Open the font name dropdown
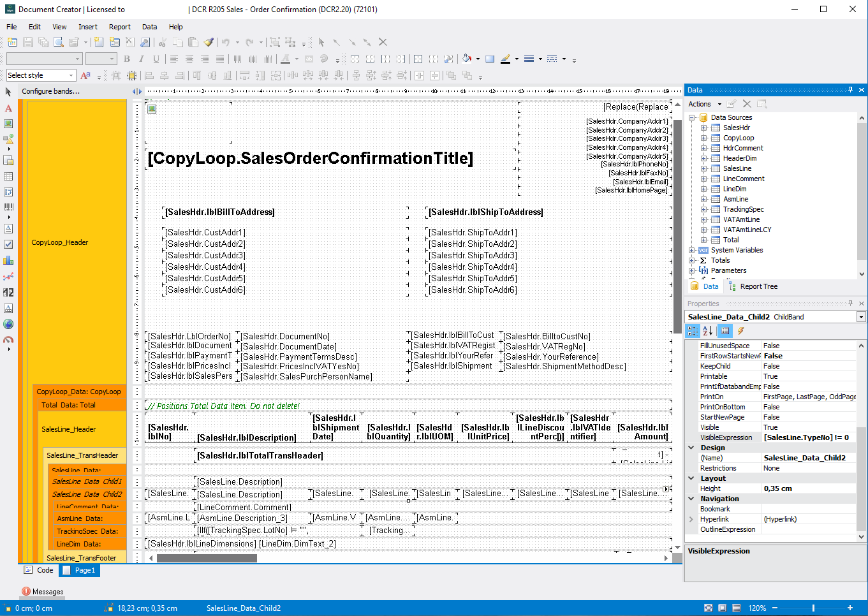Image resolution: width=868 pixels, height=616 pixels. coord(78,59)
